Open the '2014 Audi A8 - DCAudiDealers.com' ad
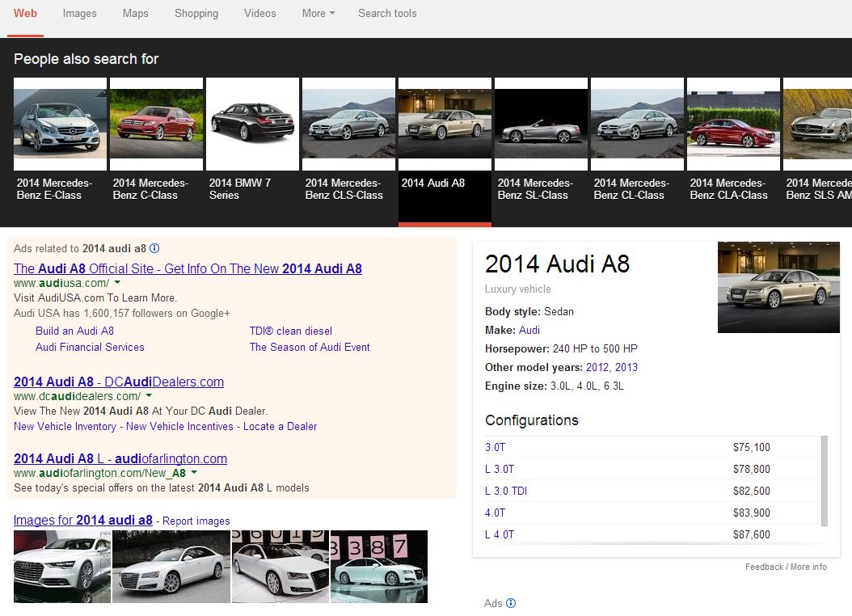Screen dimensions: 852x616 tap(119, 382)
